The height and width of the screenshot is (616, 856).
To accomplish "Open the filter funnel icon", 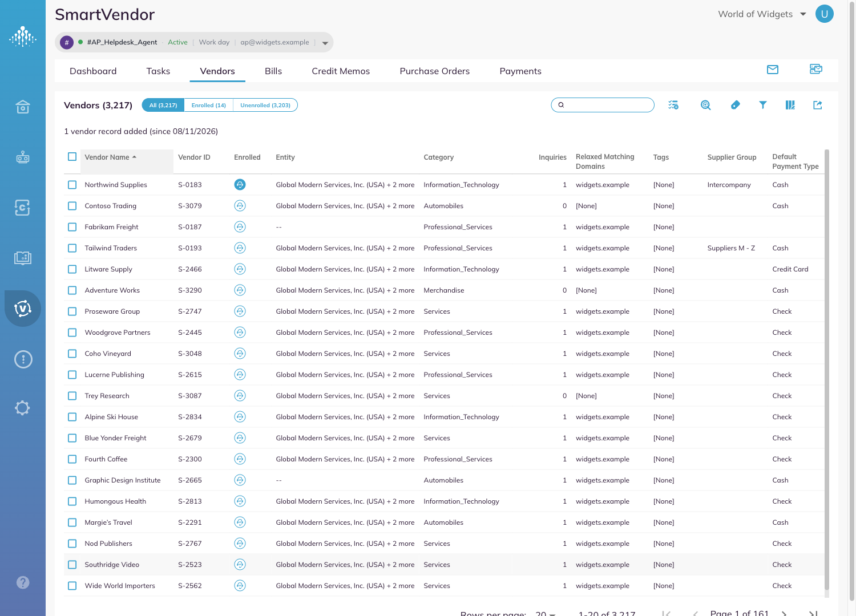I will [x=763, y=105].
